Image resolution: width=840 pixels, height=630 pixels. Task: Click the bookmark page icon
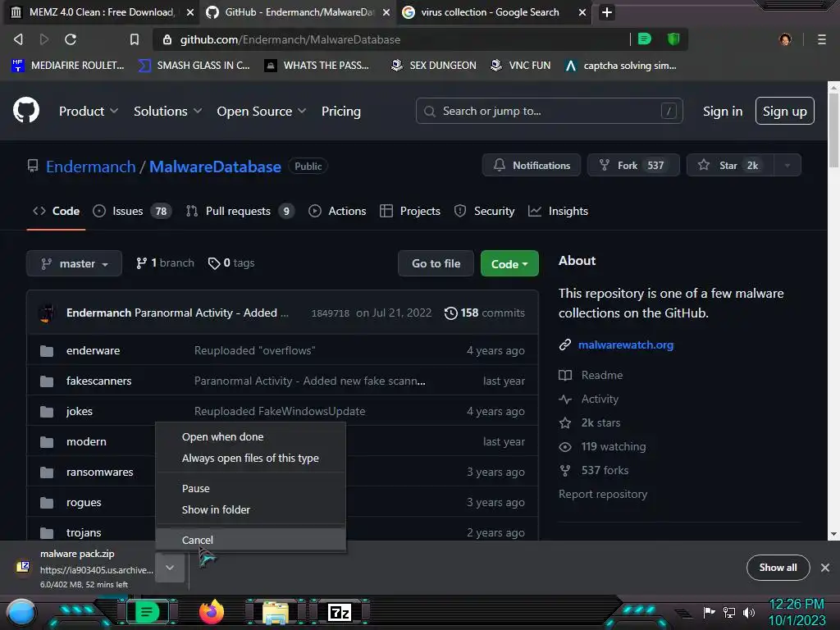click(x=134, y=39)
